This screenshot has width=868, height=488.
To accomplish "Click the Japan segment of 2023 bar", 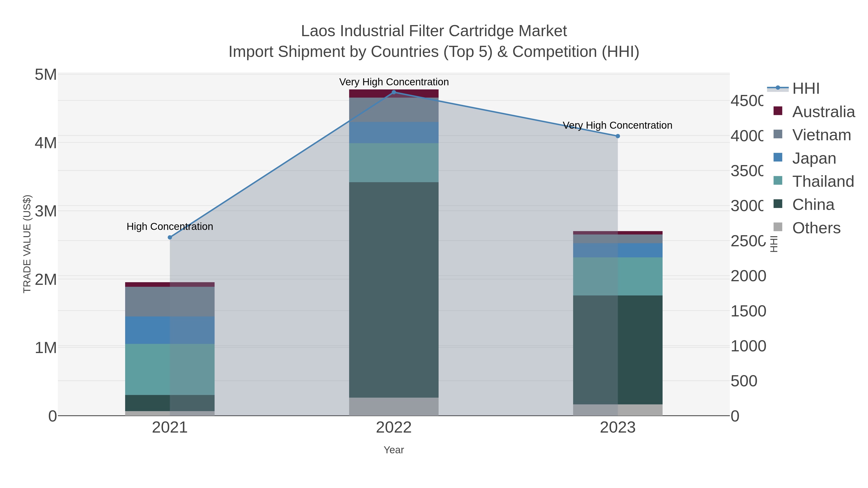I will 618,251.
